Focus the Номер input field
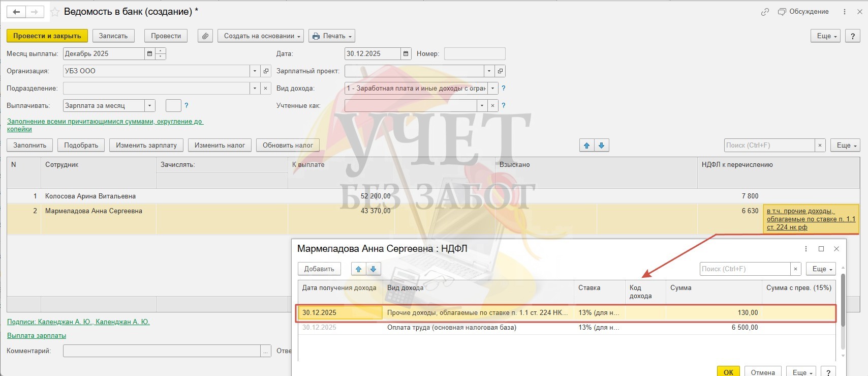 click(475, 54)
